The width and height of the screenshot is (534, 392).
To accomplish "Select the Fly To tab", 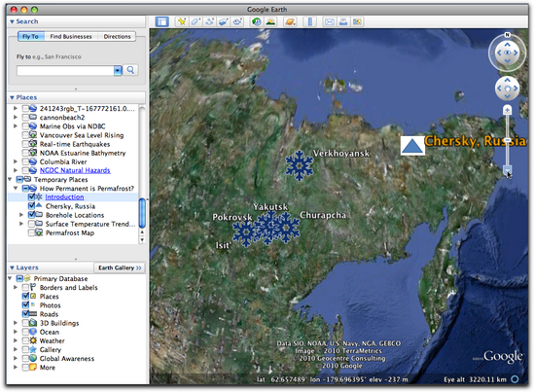I will pyautogui.click(x=31, y=36).
